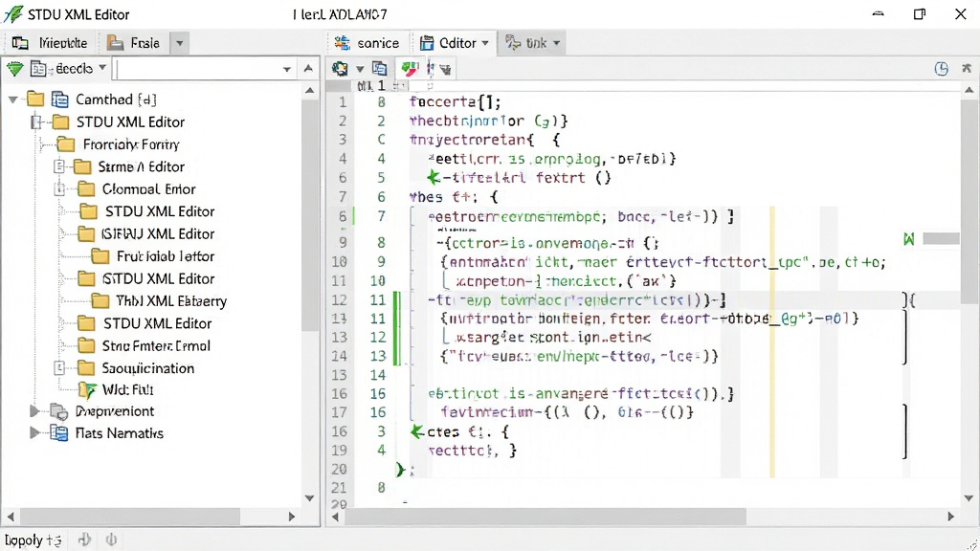Select the "ISIFIAJ XML Editor" folder in the tree

coord(158,233)
